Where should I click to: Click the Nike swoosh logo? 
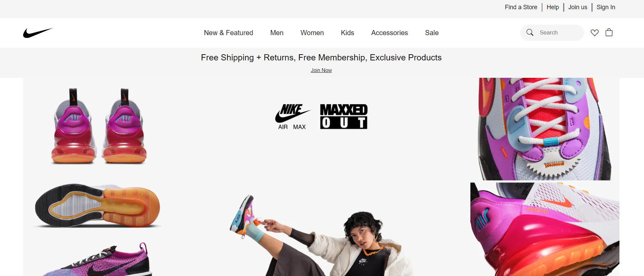point(38,33)
